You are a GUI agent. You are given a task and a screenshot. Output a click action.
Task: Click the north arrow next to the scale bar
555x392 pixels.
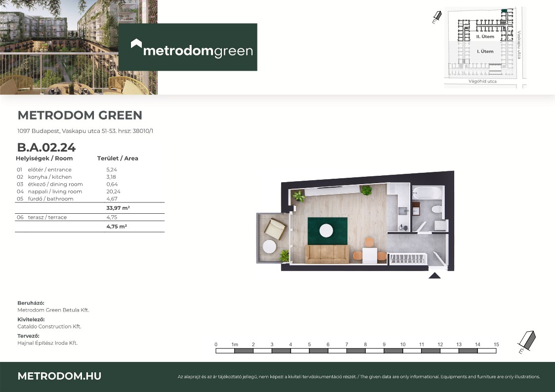coord(527,341)
